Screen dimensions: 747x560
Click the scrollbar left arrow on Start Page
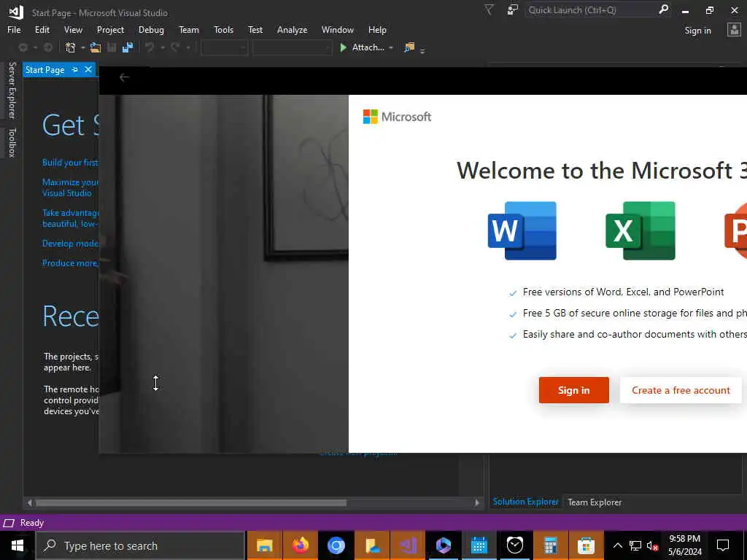pyautogui.click(x=30, y=503)
